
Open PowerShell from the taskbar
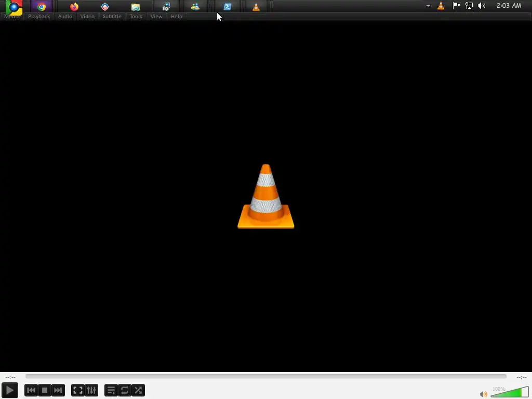coord(228,6)
